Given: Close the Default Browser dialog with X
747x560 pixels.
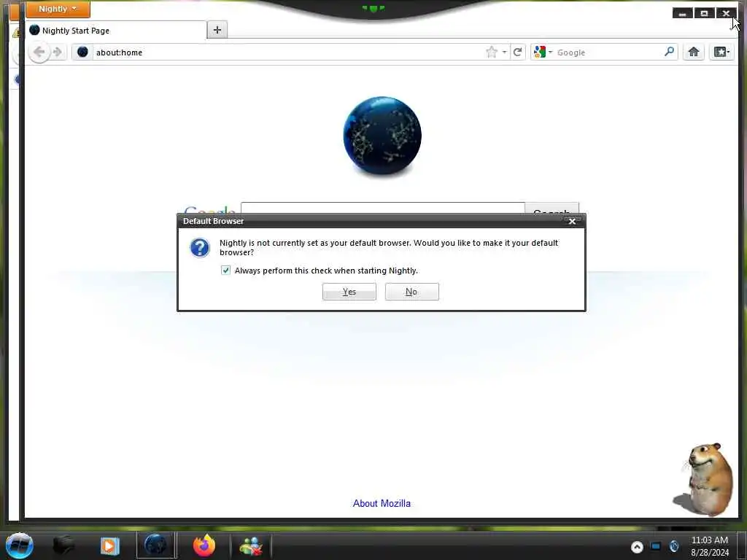Looking at the screenshot, I should [x=572, y=221].
